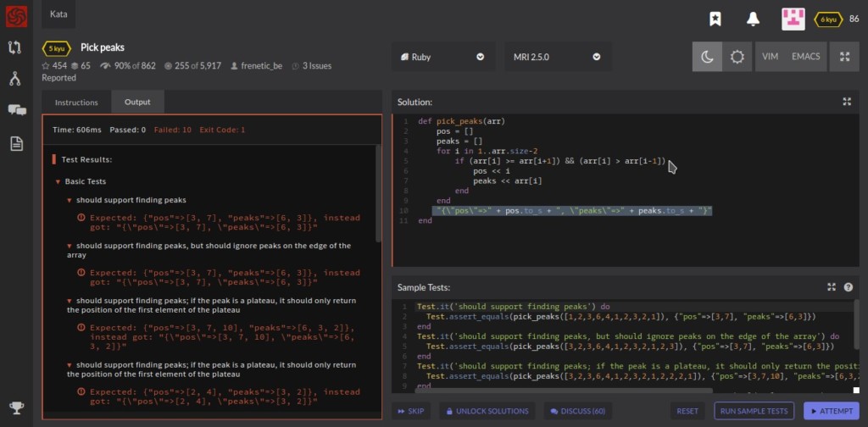Open the Ruby language dropdown
Screen dimensions: 868x427
(442, 57)
